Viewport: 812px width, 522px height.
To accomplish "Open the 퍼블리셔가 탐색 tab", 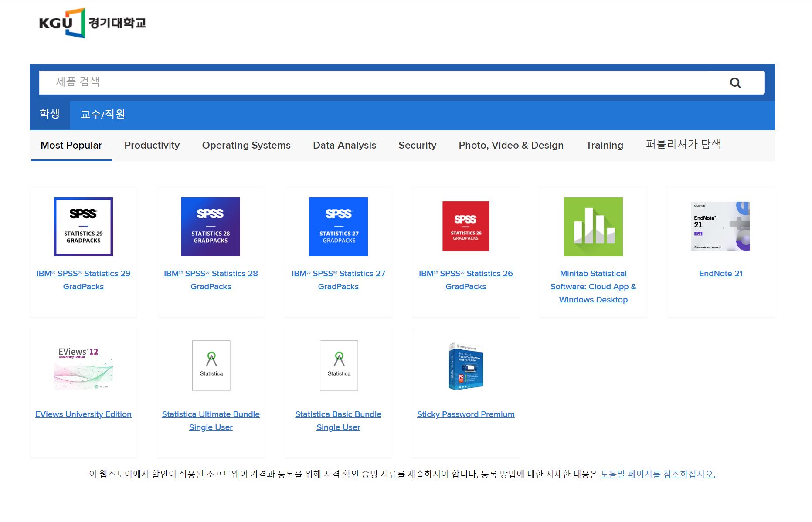I will tap(683, 145).
